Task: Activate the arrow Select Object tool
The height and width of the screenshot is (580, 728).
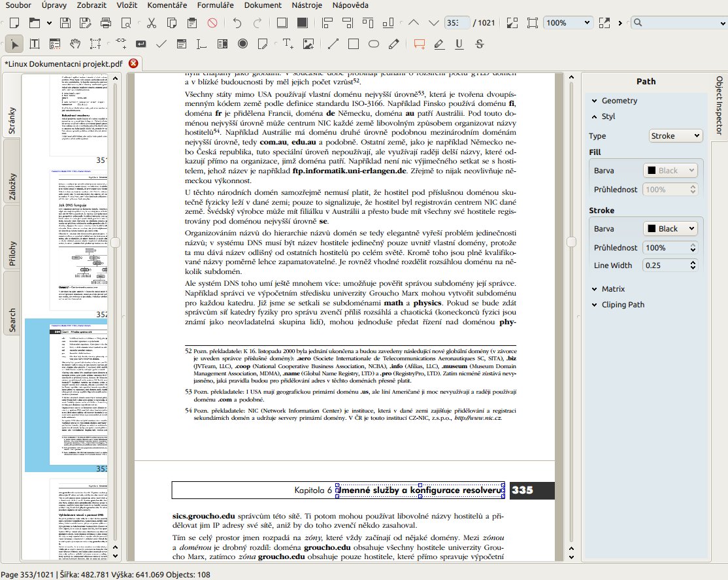Action: click(x=14, y=44)
